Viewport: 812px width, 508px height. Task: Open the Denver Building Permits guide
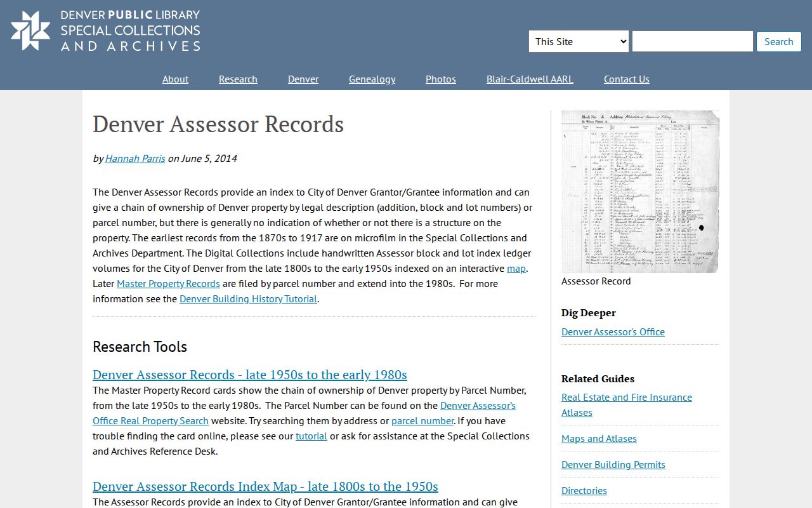(613, 464)
